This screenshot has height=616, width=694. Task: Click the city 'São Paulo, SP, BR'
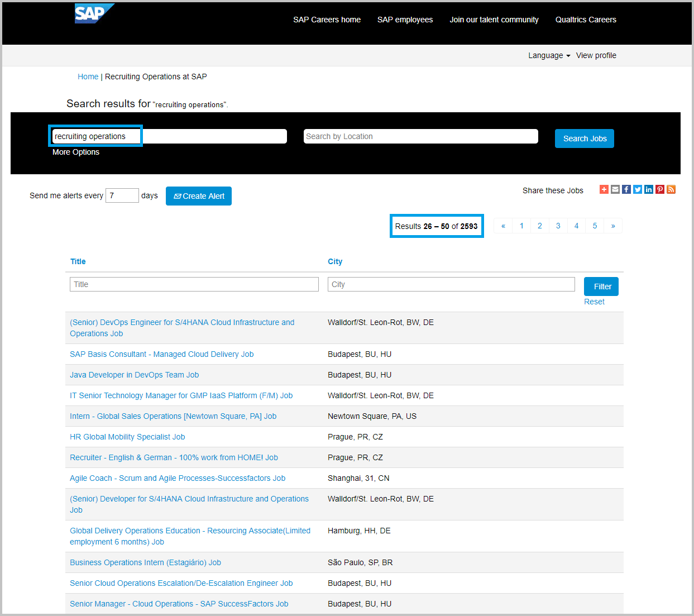pos(360,562)
